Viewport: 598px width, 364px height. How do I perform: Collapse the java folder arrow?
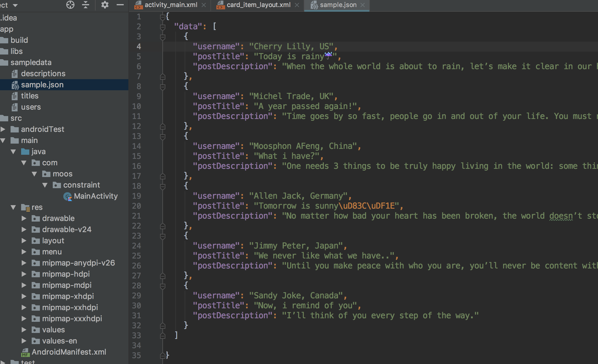tap(13, 152)
